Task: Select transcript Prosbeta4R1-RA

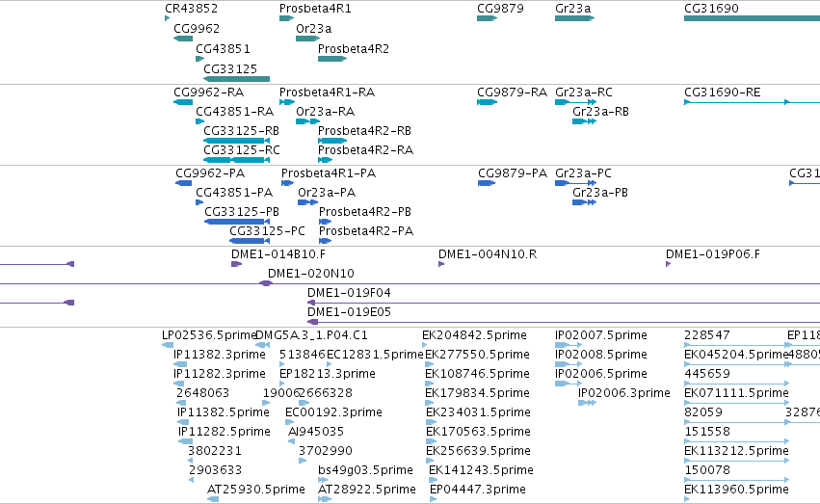Action: pos(328,93)
